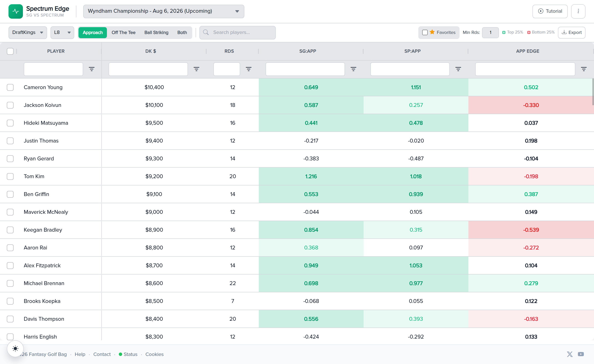The image size is (594, 364).
Task: Click Brooks Koepka's salary $8,500
Action: [x=154, y=301]
